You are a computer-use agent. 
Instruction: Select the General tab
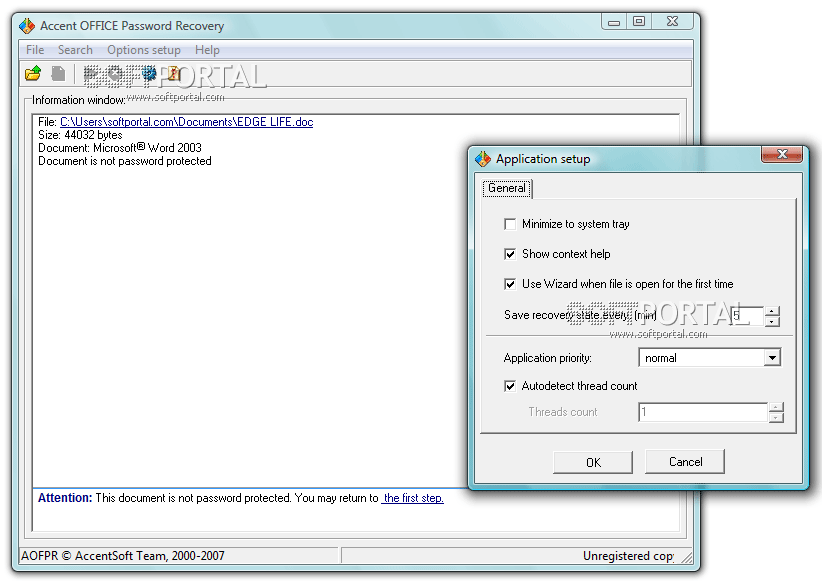point(507,188)
